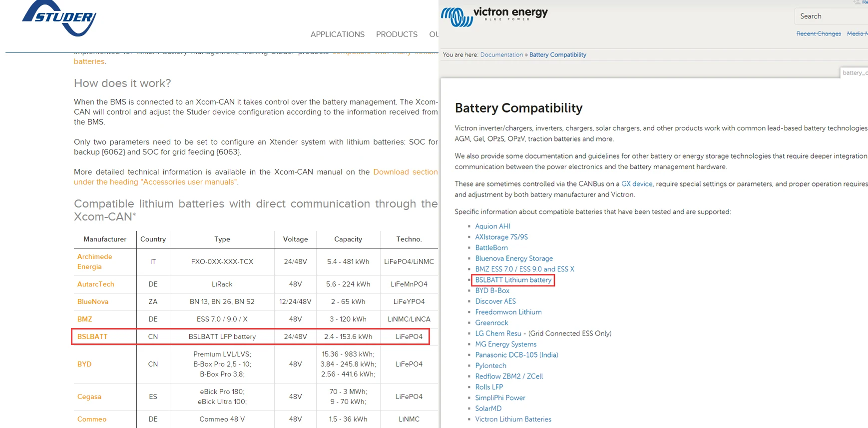This screenshot has width=868, height=428.
Task: Select the 'BSLBATT LFP battery' type cell
Action: pyautogui.click(x=222, y=336)
